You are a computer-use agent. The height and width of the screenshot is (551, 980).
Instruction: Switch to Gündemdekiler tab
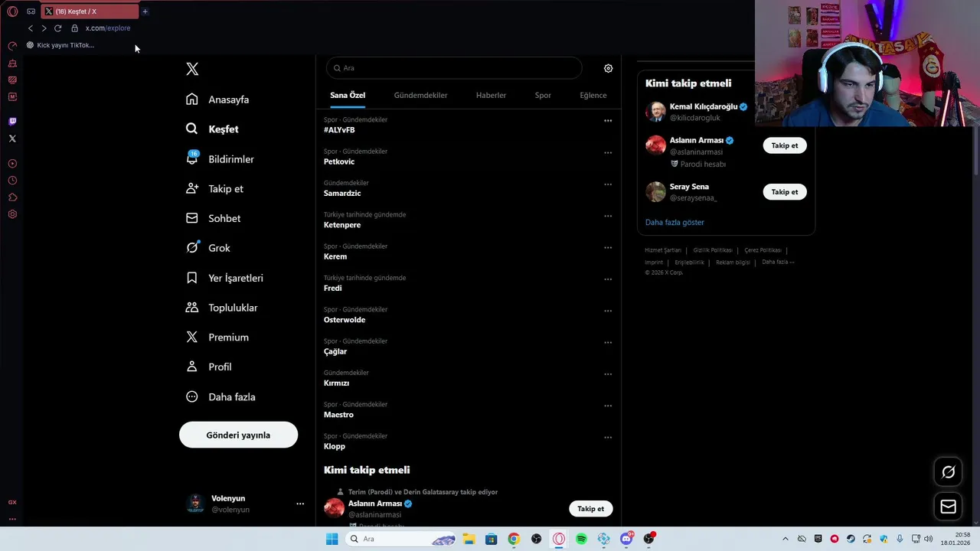420,95
